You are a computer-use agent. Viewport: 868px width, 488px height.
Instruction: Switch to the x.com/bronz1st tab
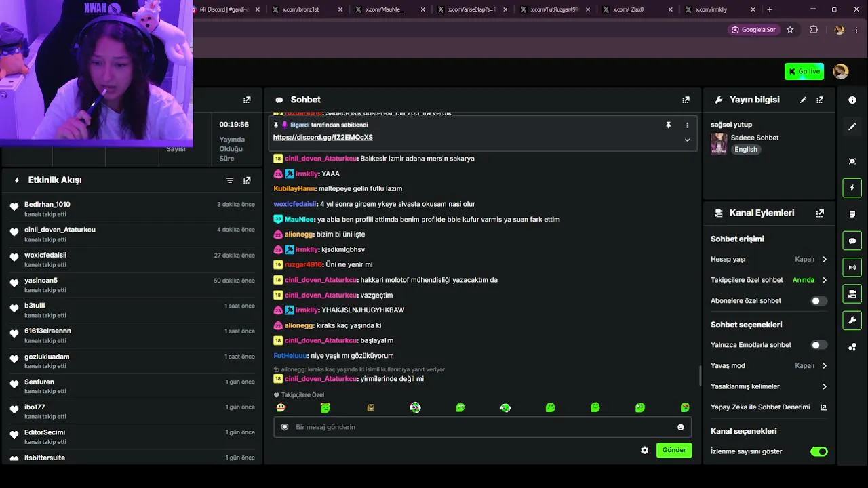307,9
